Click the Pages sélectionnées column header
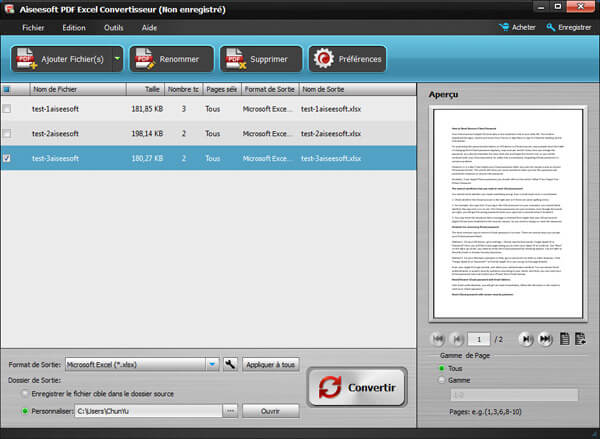Image resolution: width=600 pixels, height=439 pixels. (x=222, y=89)
